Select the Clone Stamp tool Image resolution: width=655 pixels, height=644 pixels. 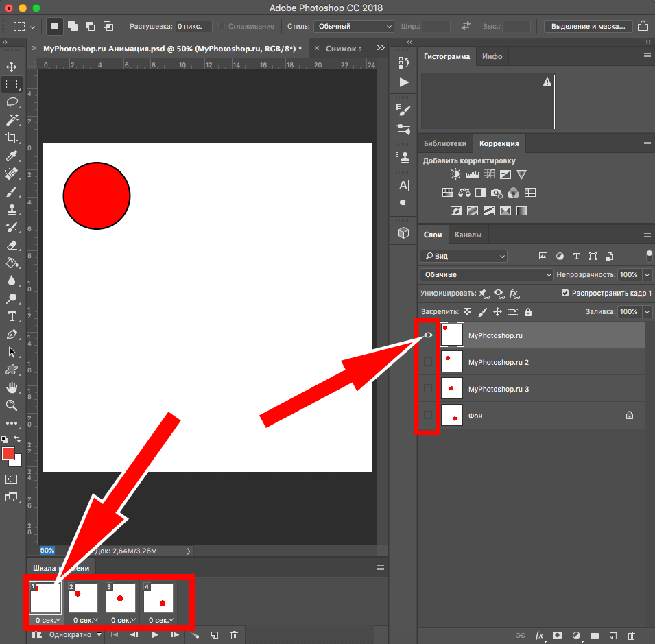tap(12, 209)
